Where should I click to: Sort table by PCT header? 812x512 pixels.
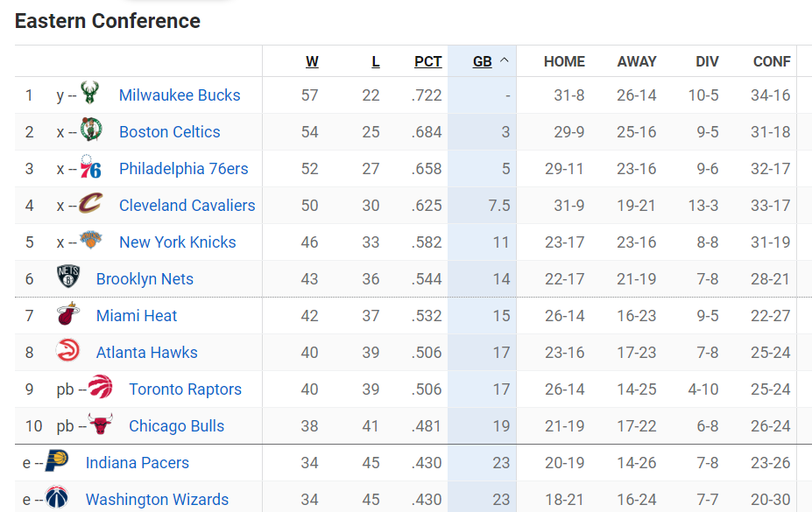pyautogui.click(x=427, y=61)
